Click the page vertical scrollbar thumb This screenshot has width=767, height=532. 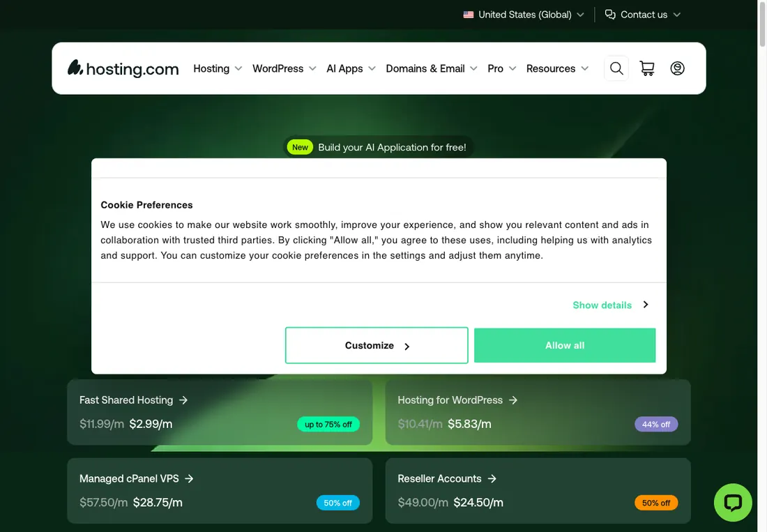tap(762, 24)
